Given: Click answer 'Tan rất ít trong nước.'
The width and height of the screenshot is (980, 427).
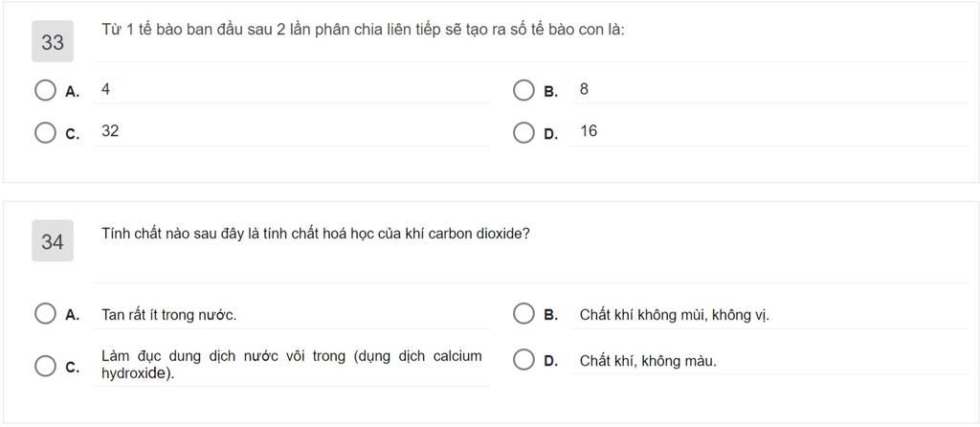Looking at the screenshot, I should pyautogui.click(x=168, y=315).
